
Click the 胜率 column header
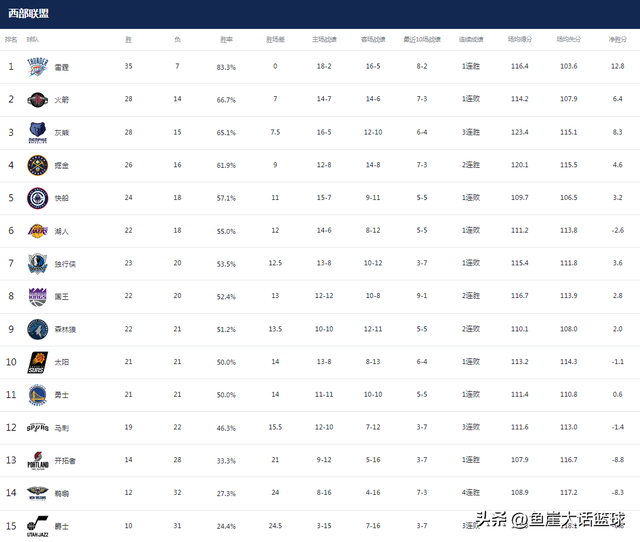click(226, 40)
